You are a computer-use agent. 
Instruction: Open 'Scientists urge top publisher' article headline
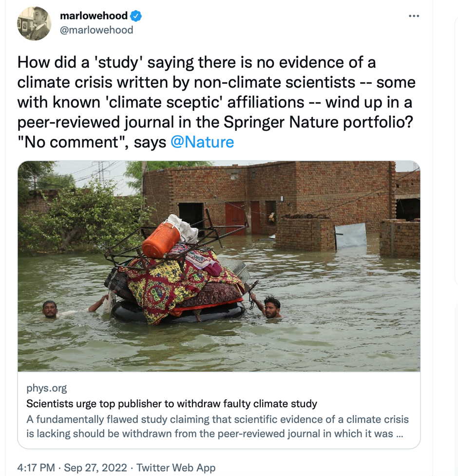172,403
